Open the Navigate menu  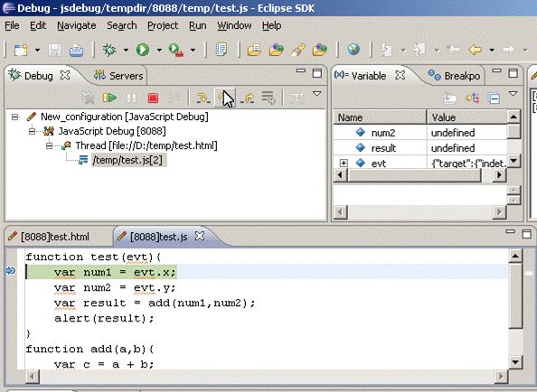click(x=76, y=25)
